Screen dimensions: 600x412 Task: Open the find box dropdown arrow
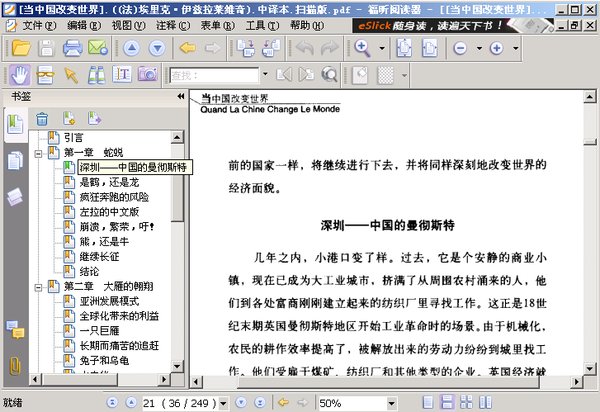coord(265,73)
